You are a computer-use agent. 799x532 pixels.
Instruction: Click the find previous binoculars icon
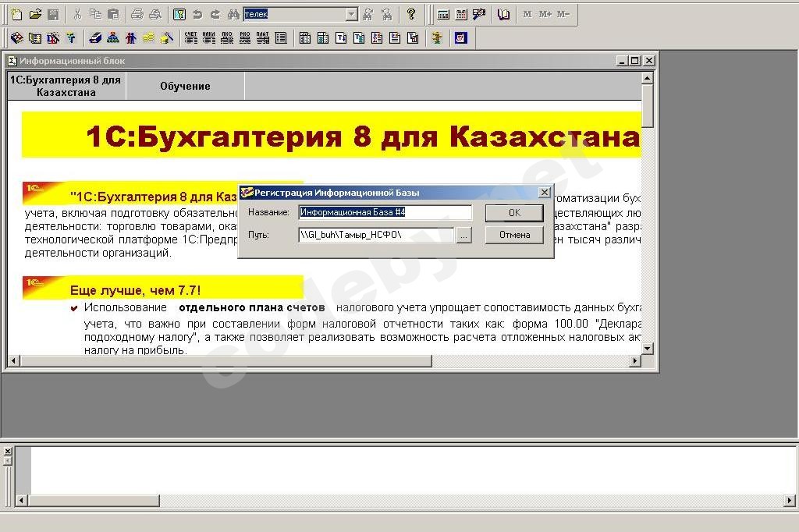[387, 14]
